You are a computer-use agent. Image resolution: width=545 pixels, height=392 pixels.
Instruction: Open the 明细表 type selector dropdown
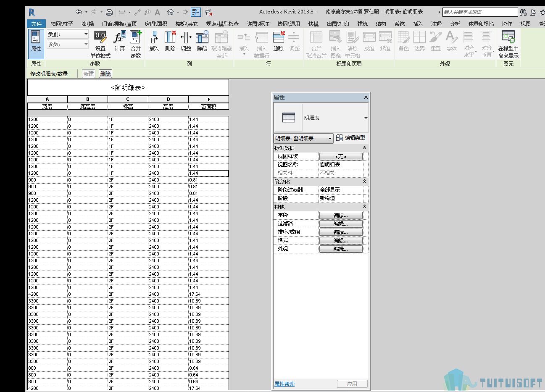[366, 118]
